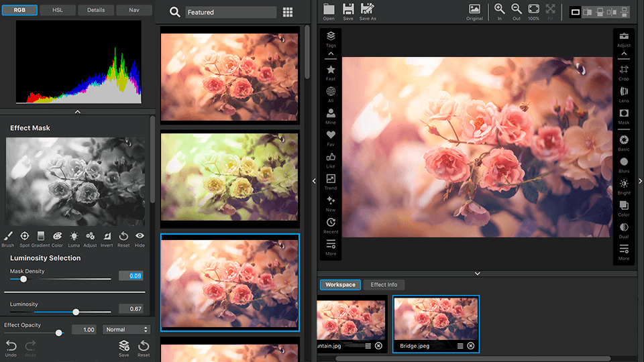Switch to the Workspace tab
The height and width of the screenshot is (362, 644).
point(341,284)
